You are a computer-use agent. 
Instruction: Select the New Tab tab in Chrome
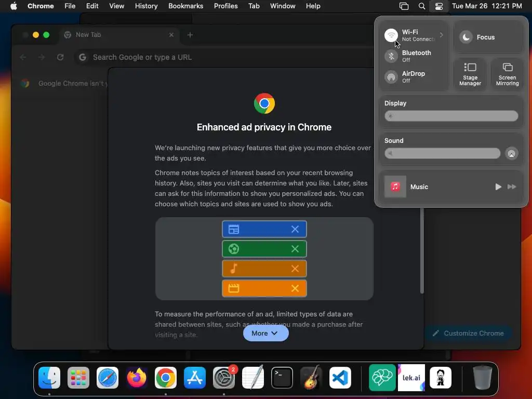[x=119, y=35]
